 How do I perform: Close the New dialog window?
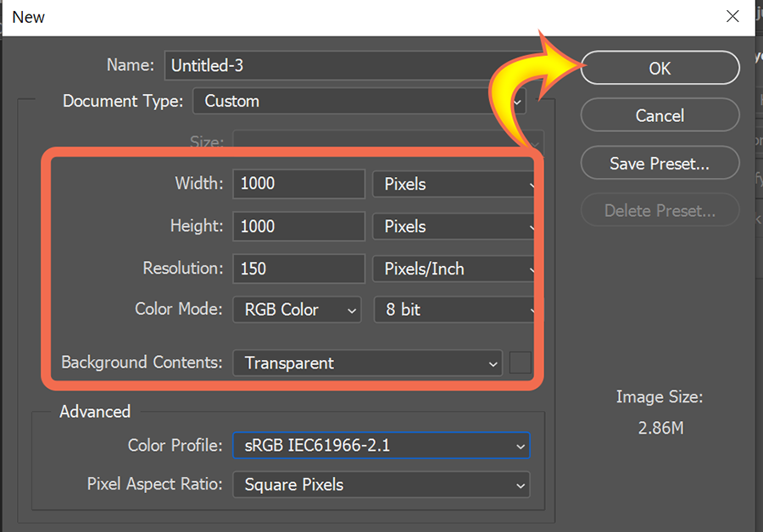tap(732, 17)
